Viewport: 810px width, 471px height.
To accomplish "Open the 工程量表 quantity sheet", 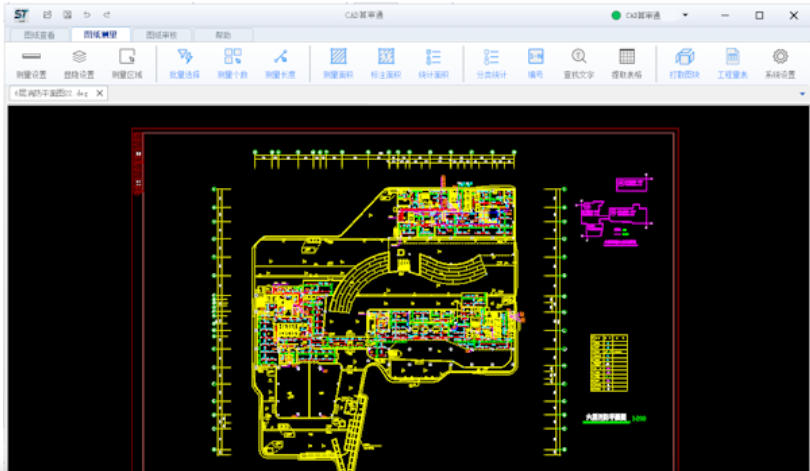I will 733,64.
